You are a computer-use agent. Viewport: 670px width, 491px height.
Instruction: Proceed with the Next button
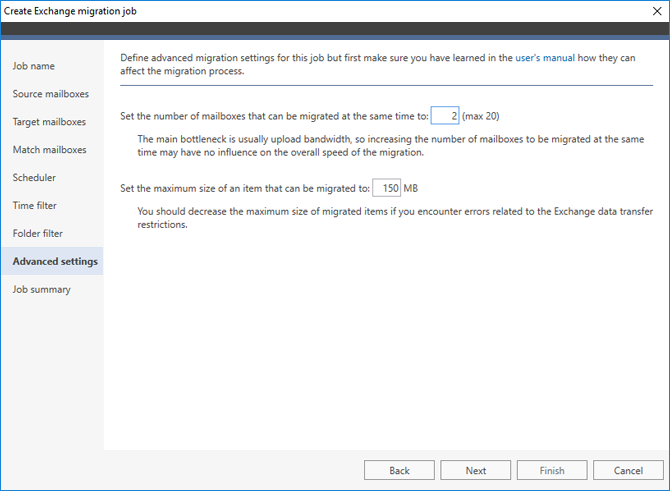click(x=476, y=470)
